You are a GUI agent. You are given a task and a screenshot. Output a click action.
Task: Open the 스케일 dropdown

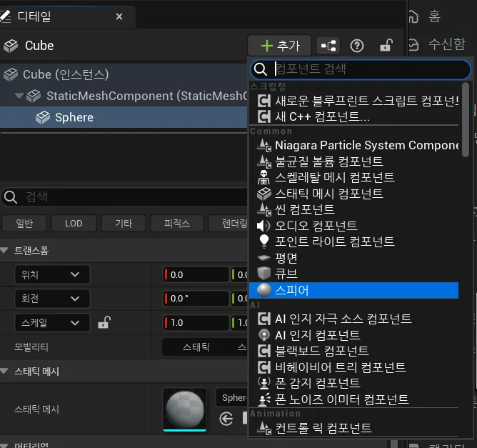[x=52, y=323]
